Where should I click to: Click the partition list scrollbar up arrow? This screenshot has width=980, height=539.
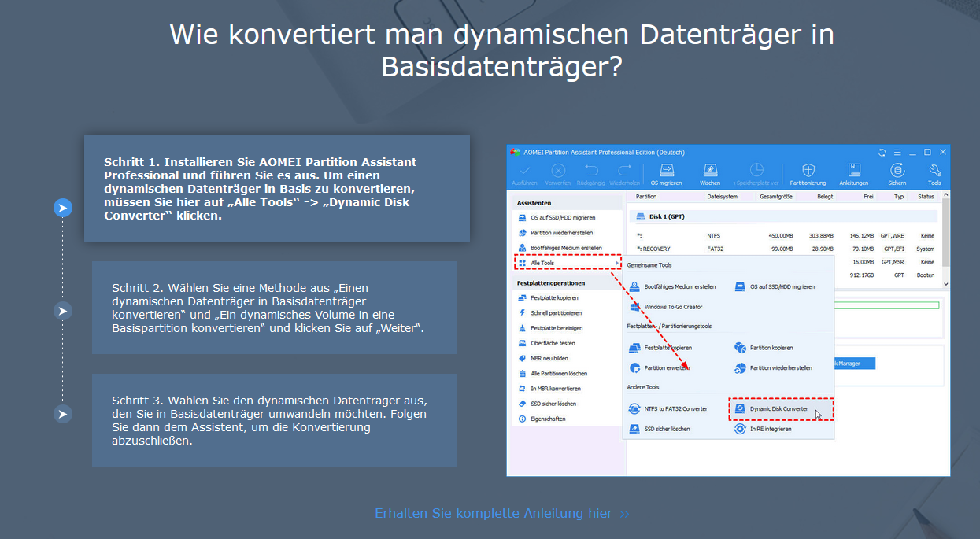point(945,194)
